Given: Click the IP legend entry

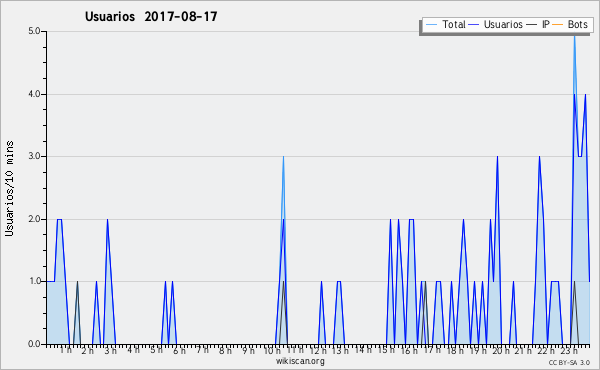Looking at the screenshot, I should (538, 24).
